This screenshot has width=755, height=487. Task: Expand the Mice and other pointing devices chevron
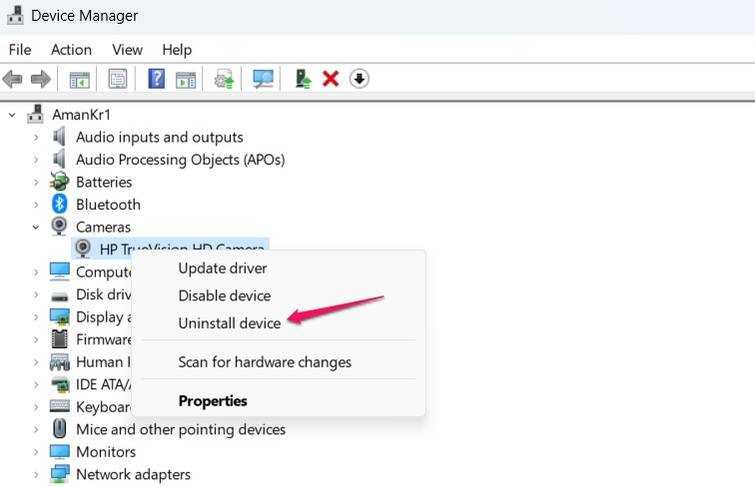tap(36, 429)
